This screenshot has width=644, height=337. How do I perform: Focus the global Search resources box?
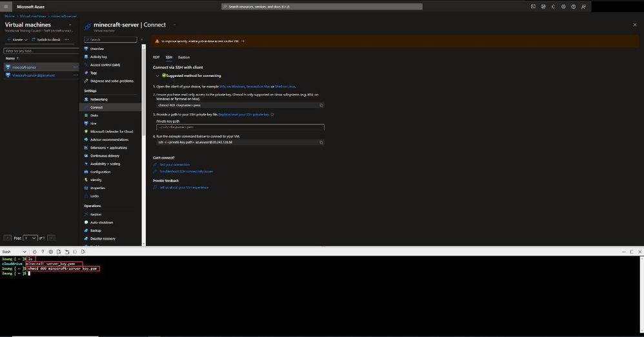(x=321, y=6)
